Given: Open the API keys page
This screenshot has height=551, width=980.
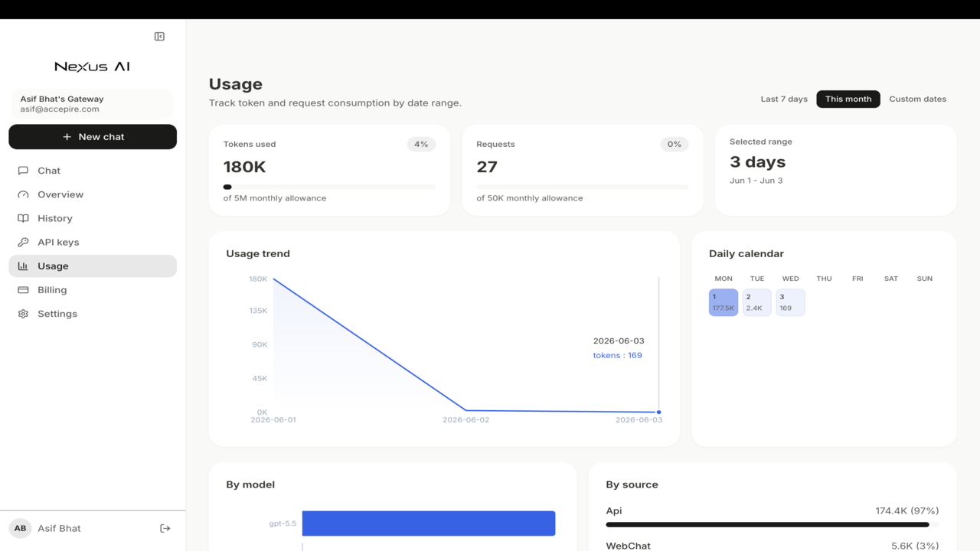Looking at the screenshot, I should pos(93,242).
